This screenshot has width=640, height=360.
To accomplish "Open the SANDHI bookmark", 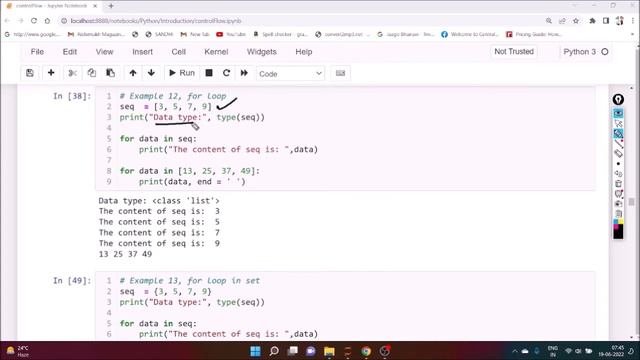I will (159, 34).
